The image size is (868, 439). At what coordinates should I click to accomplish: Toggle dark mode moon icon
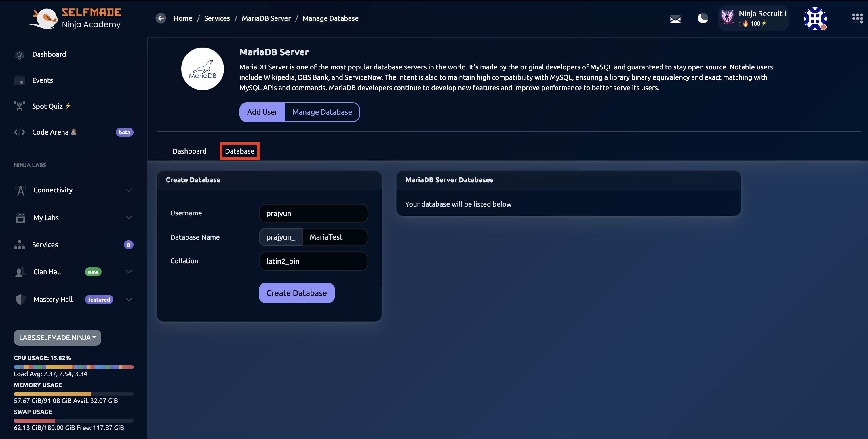pos(703,18)
